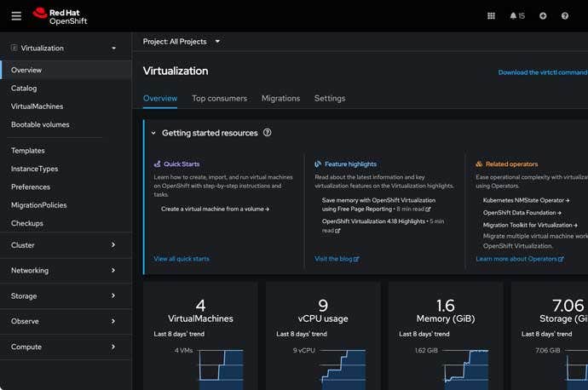Switch to the Migrations tab
Viewport: 588px width, 390px height.
coord(280,98)
